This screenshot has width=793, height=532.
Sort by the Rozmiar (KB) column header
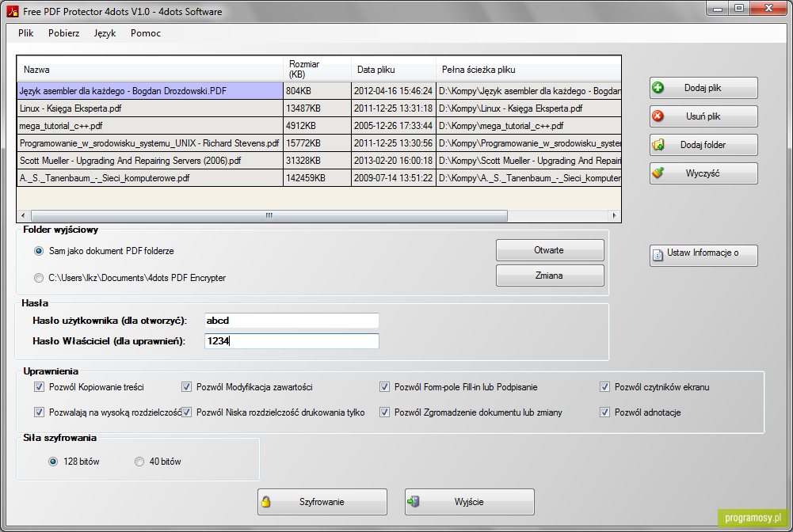coord(317,69)
